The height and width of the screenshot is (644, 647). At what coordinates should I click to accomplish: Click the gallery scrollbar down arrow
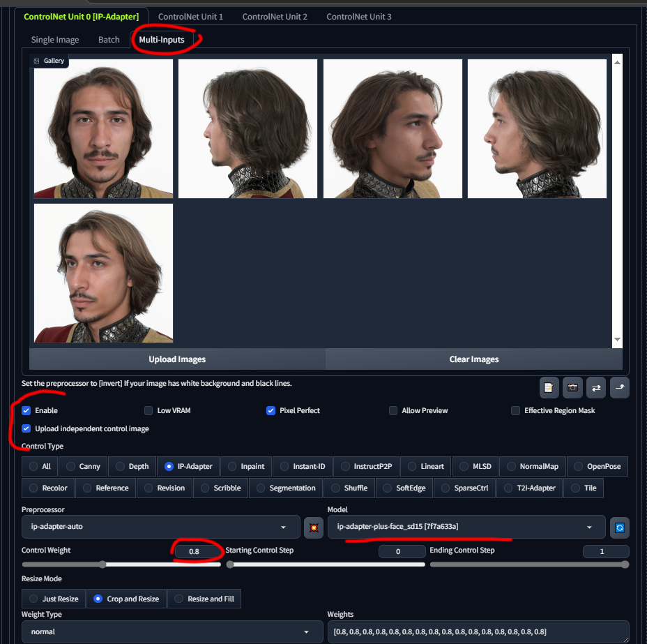click(x=617, y=339)
